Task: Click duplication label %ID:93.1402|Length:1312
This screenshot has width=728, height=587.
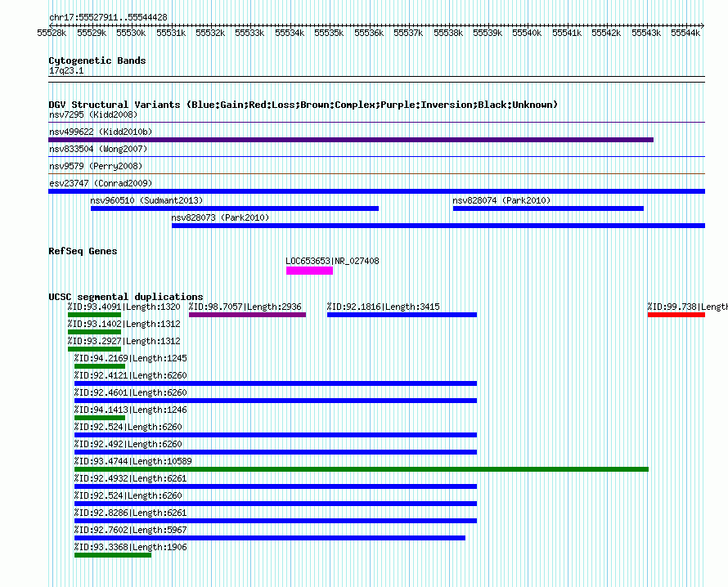Action: (124, 324)
